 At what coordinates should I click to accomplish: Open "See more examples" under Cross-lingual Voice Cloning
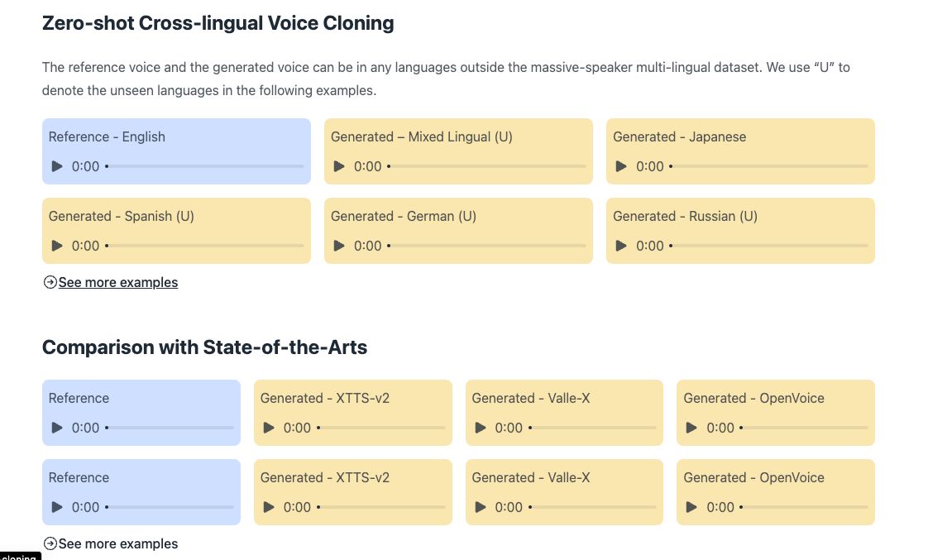click(117, 282)
